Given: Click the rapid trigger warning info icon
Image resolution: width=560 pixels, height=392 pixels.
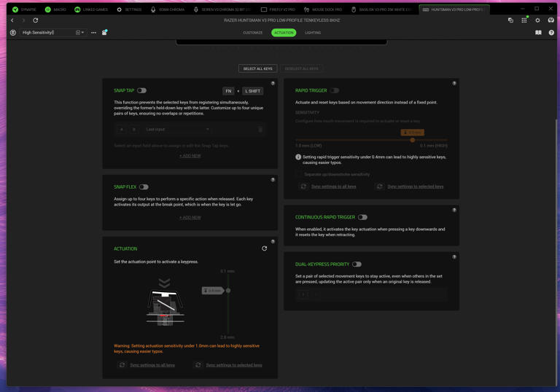Looking at the screenshot, I should point(298,157).
